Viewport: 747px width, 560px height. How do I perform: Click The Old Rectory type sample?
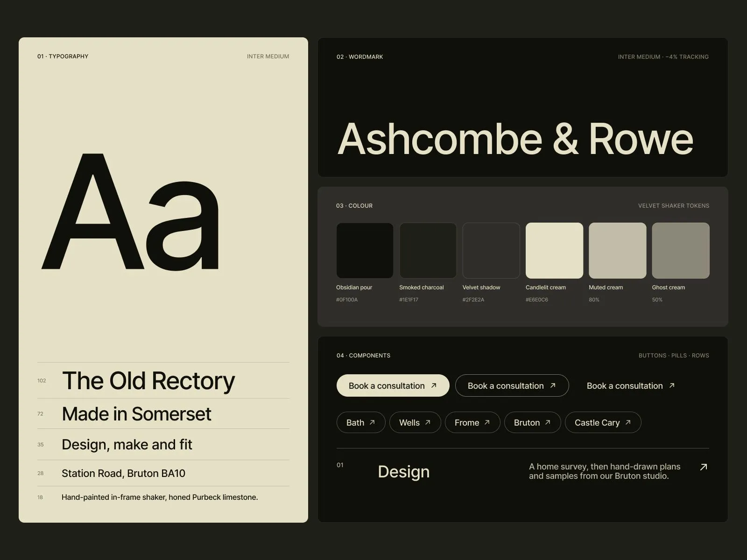[148, 381]
